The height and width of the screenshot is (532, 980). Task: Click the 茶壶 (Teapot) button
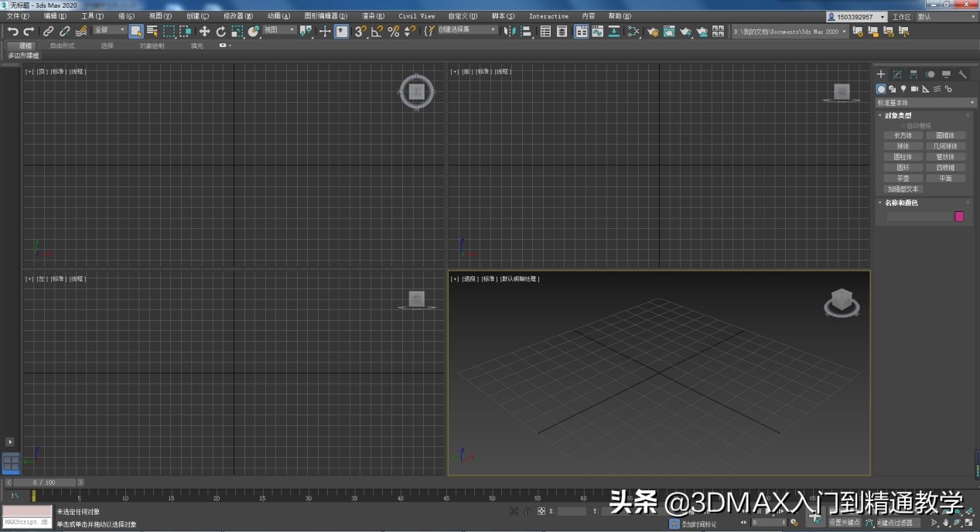coord(902,178)
